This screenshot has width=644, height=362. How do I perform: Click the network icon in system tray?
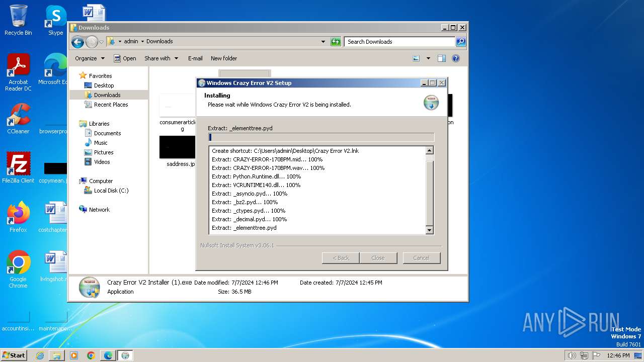coord(584,355)
